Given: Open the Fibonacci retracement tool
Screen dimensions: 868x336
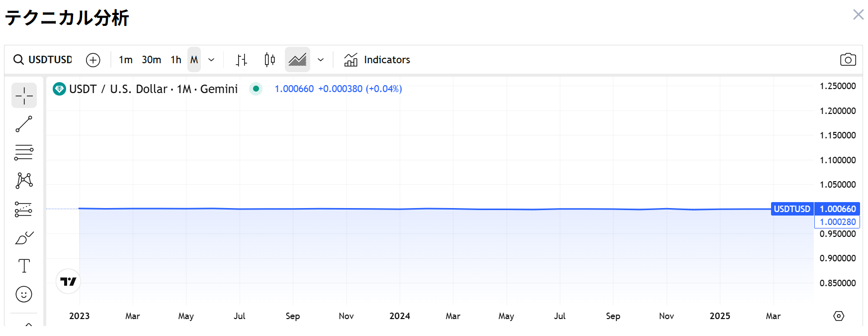Looking at the screenshot, I should [24, 152].
